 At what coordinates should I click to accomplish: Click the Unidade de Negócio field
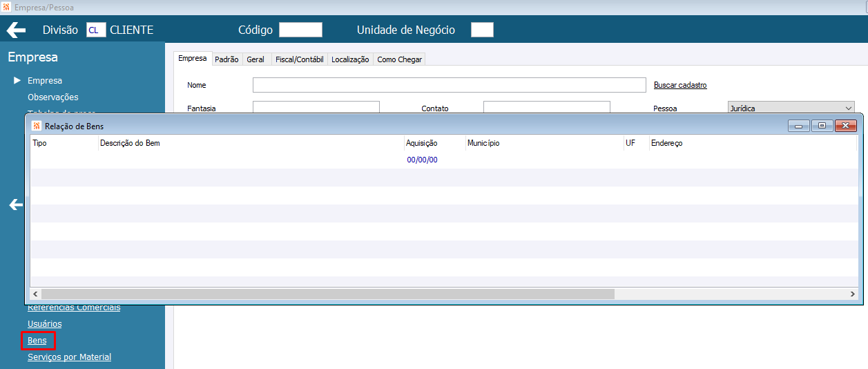coord(482,30)
